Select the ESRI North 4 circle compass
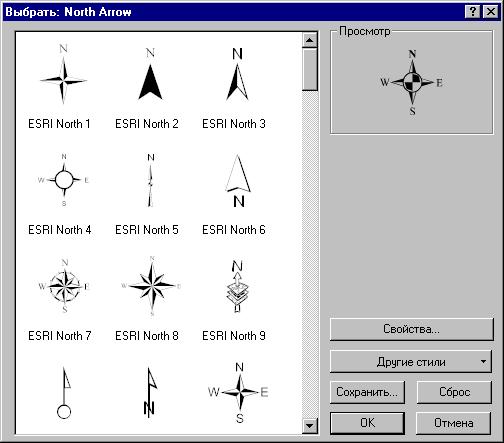This screenshot has height=443, width=504. pos(63,180)
